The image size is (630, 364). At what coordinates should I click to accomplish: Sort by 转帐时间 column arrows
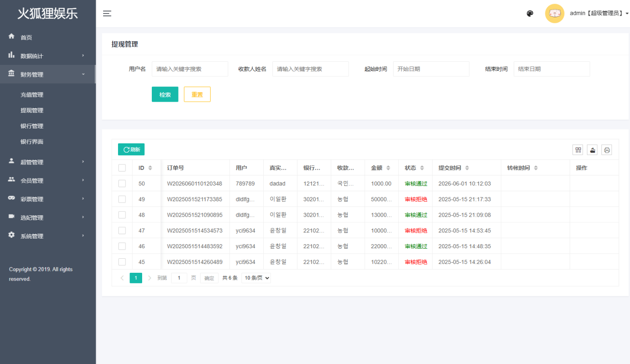[x=536, y=168]
